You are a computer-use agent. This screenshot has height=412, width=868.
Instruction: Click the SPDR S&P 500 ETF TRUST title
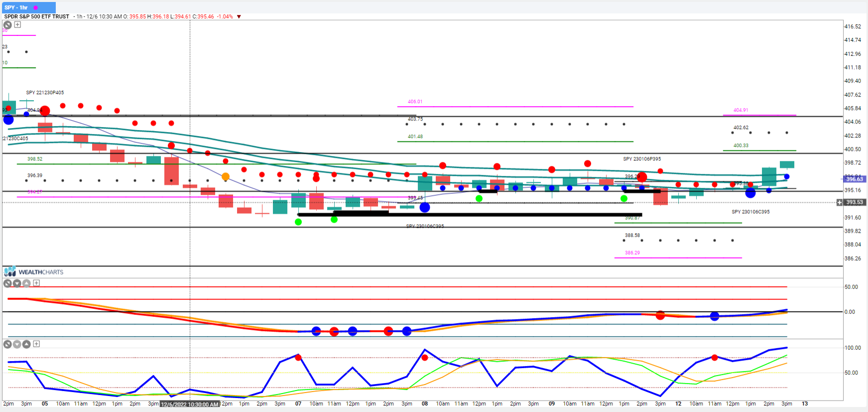click(37, 16)
